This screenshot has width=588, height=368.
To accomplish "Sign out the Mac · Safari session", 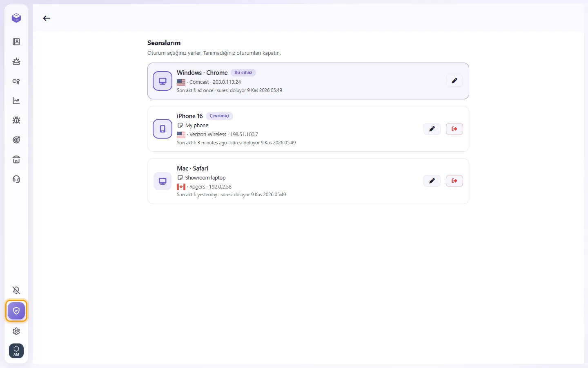I will click(x=454, y=181).
